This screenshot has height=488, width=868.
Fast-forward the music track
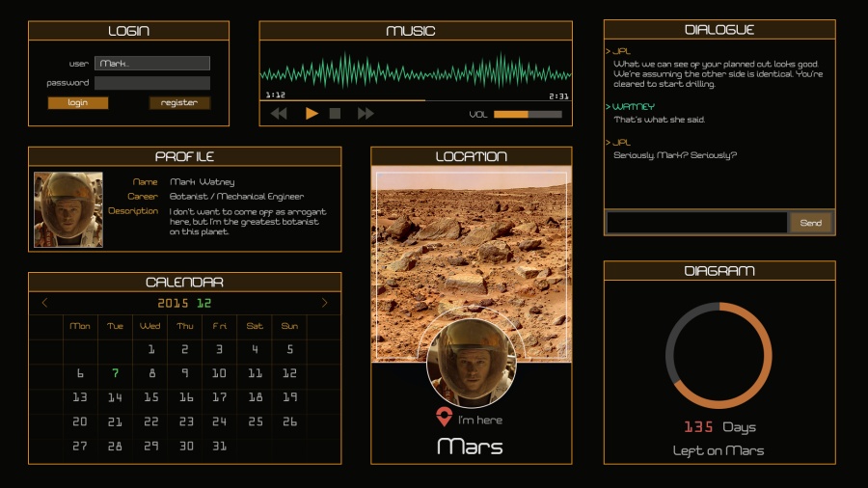pyautogui.click(x=366, y=114)
